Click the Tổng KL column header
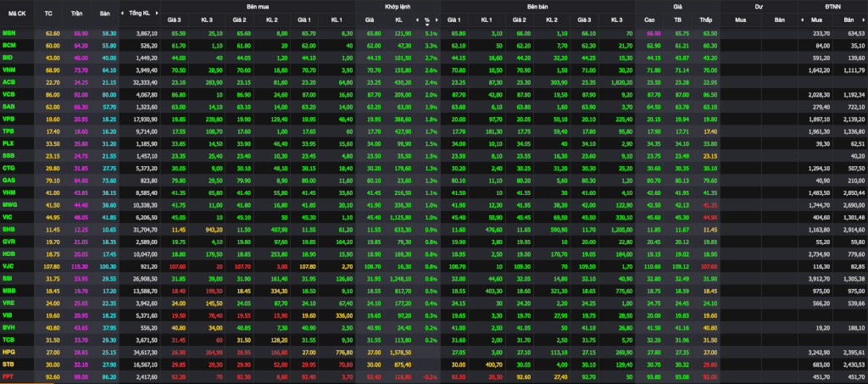Screen dimensions: 868x384 point(139,12)
